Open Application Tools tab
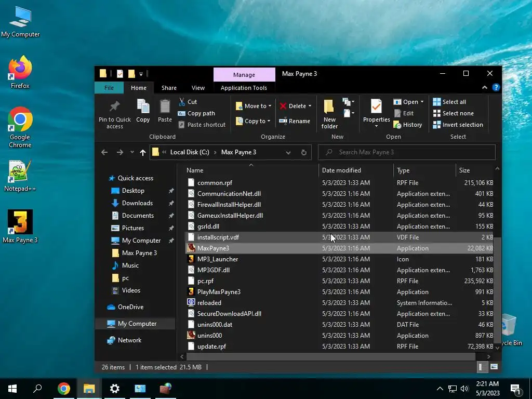Image resolution: width=532 pixels, height=399 pixels. click(244, 88)
